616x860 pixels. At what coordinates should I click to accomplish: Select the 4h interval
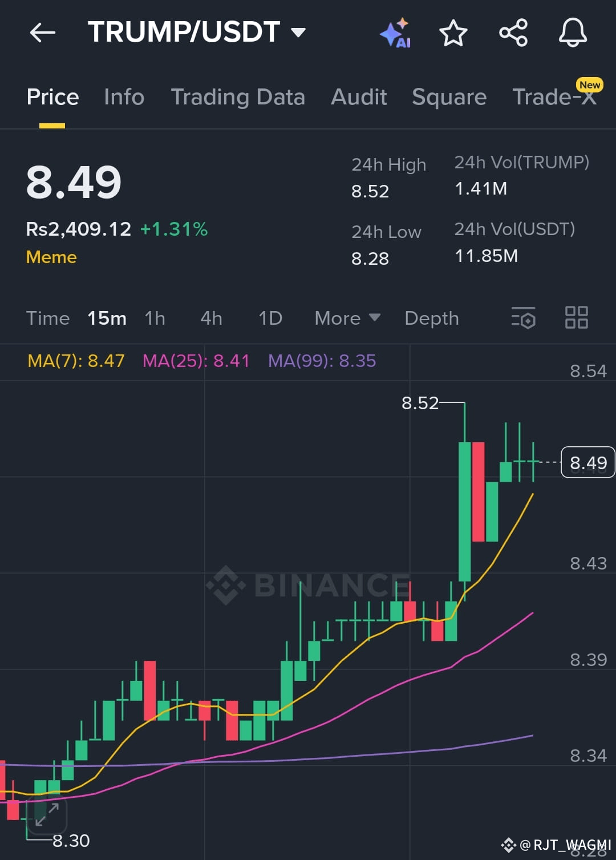(x=211, y=318)
